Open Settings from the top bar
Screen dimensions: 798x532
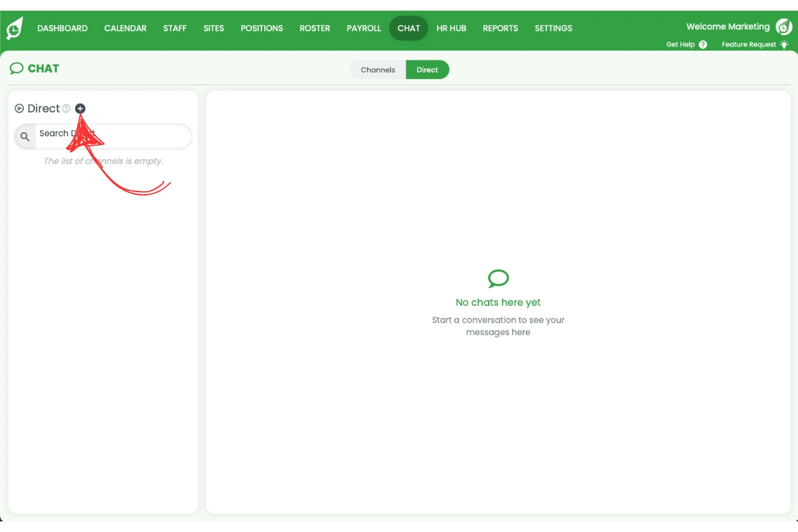point(553,29)
